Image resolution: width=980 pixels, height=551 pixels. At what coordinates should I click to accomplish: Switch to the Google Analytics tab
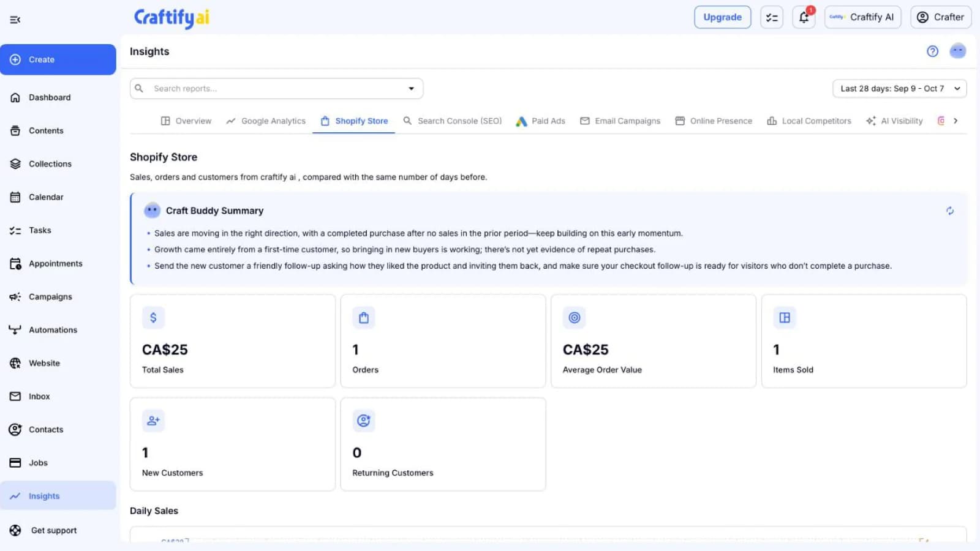pyautogui.click(x=266, y=121)
